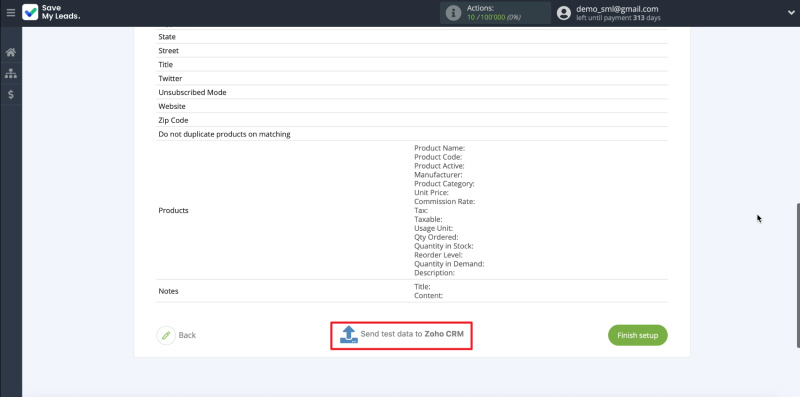Click the Zip Code row
800x397 pixels.
[x=412, y=120]
